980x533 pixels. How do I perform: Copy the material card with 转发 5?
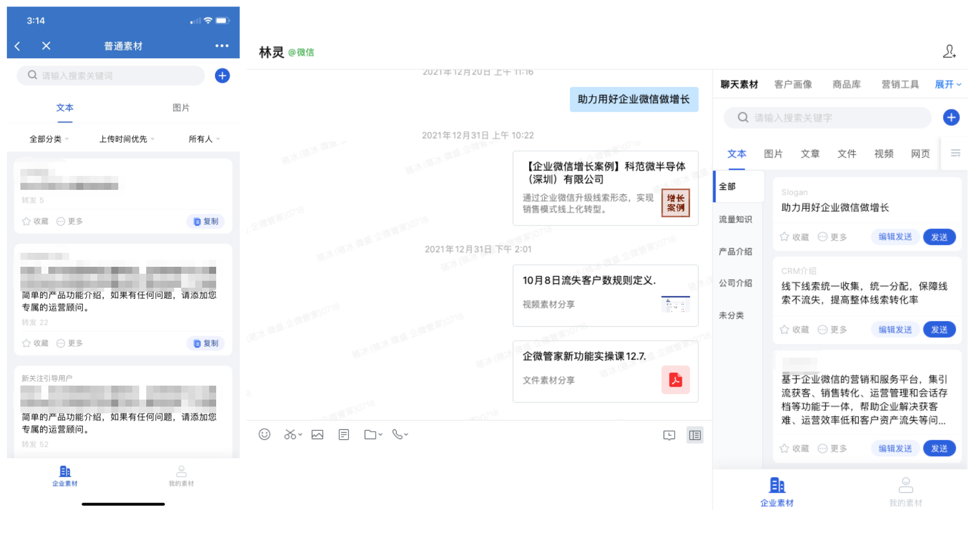pyautogui.click(x=206, y=221)
